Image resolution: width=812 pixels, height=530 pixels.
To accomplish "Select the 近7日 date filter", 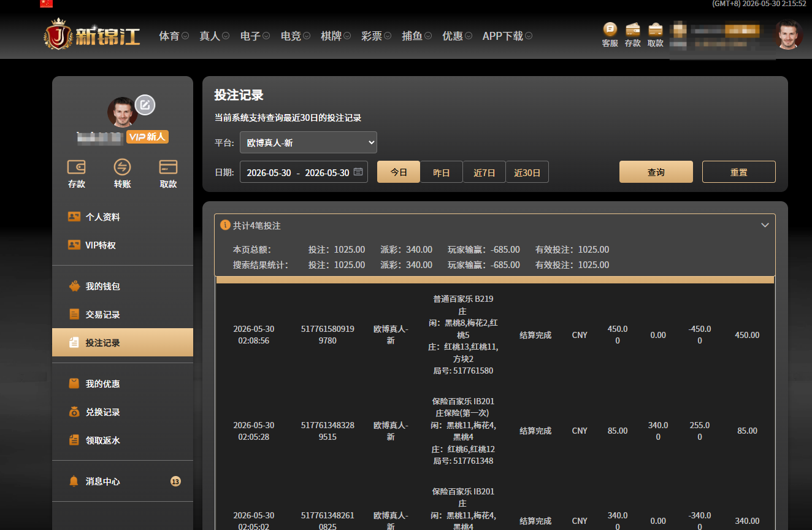I will tap(485, 172).
